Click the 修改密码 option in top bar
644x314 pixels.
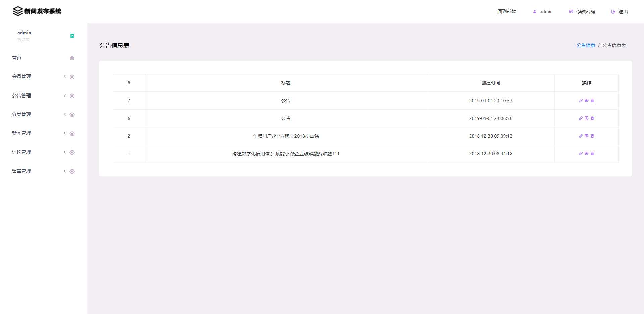(585, 11)
